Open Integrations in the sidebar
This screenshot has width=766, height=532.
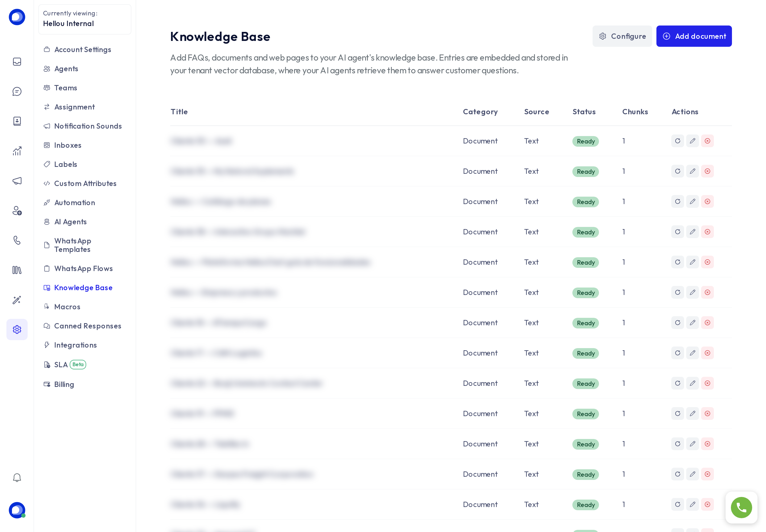[75, 345]
